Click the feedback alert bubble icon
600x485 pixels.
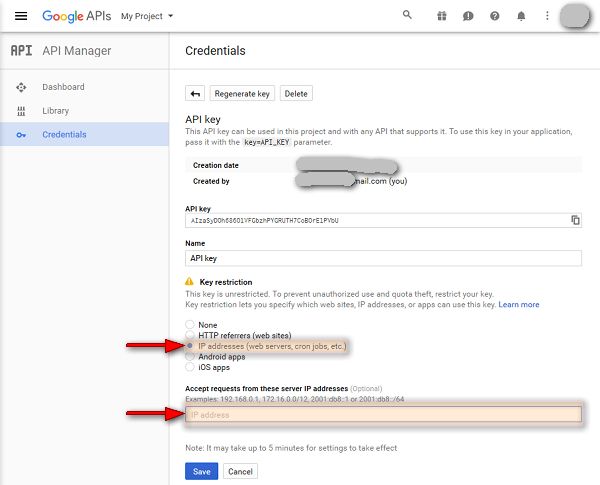468,16
